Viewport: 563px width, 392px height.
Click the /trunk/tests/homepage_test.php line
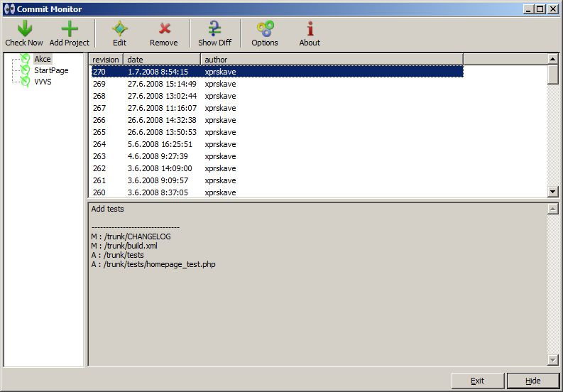click(153, 264)
